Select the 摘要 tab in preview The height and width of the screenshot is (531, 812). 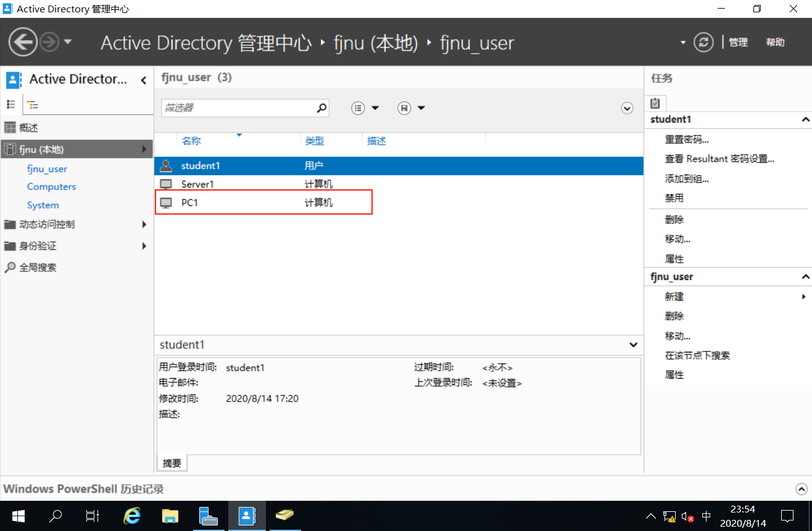(172, 463)
